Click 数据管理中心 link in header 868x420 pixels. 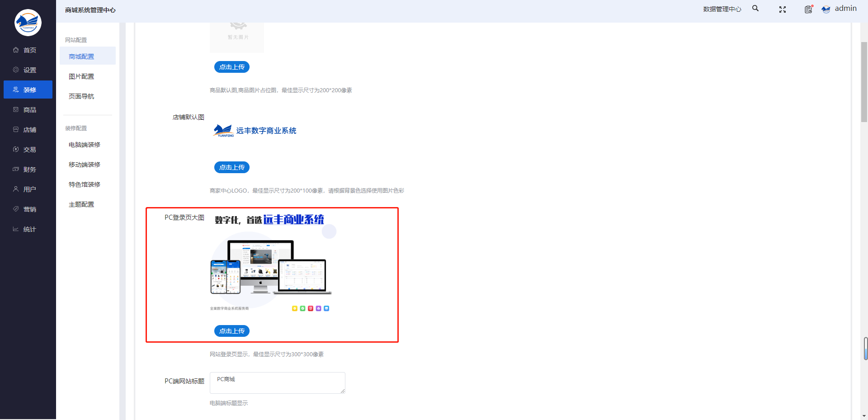coord(722,9)
